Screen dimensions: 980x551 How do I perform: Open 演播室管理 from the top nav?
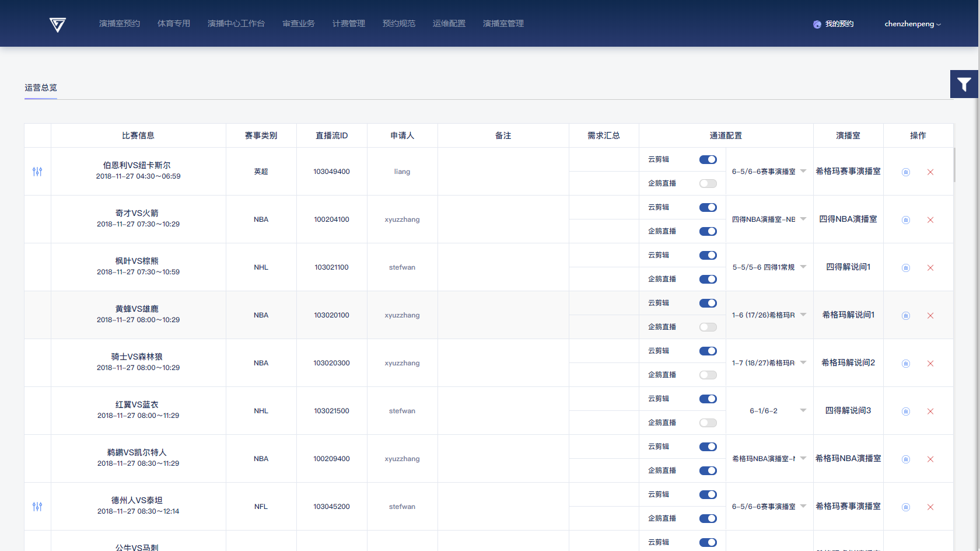[503, 23]
